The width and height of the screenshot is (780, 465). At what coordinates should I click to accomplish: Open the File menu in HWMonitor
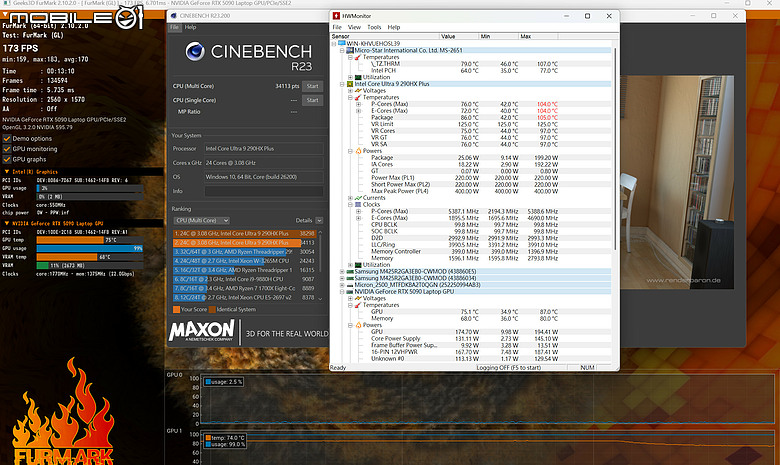337,27
